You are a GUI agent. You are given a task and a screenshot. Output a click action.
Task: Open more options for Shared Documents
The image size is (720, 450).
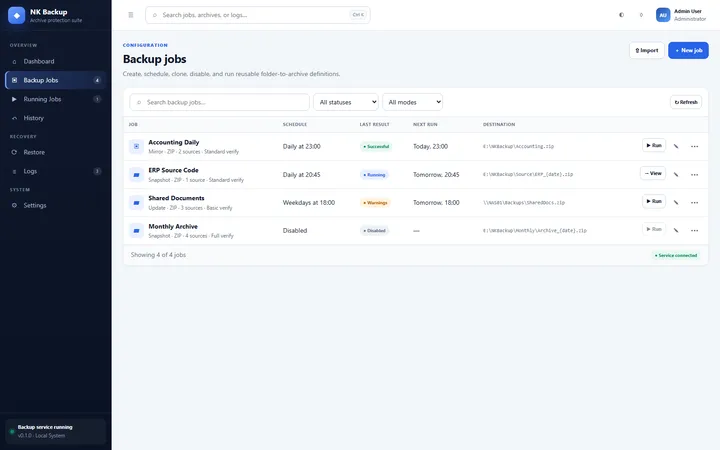pos(694,202)
